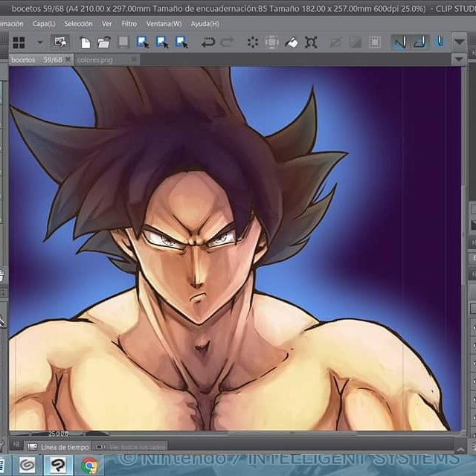Create a new document with the New icon
Screen dimensions: 476x476
click(x=86, y=42)
